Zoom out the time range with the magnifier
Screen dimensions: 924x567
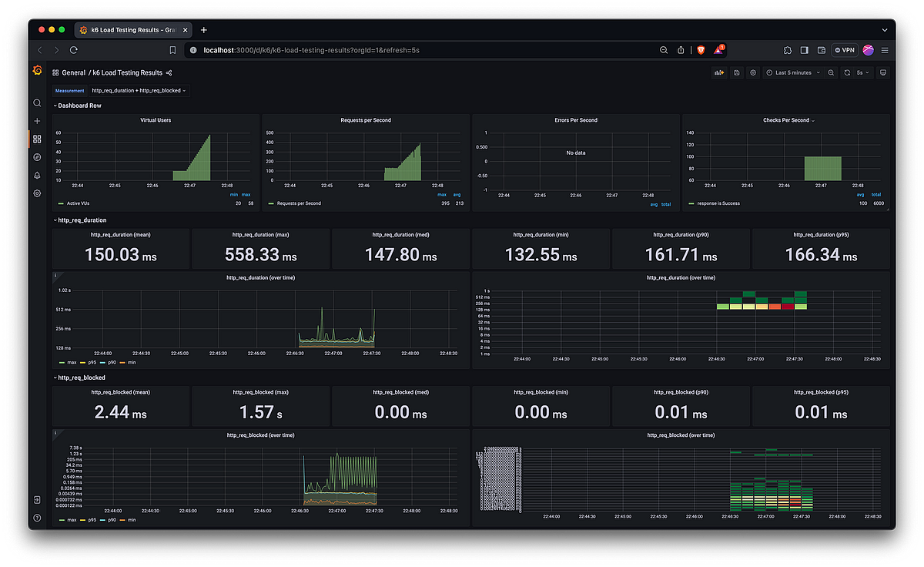[830, 72]
